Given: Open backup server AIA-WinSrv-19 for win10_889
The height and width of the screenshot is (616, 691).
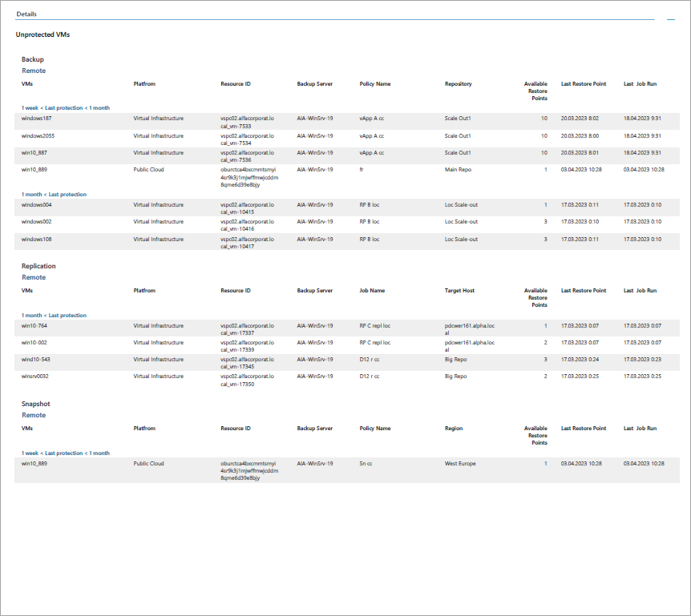Looking at the screenshot, I should click(317, 170).
